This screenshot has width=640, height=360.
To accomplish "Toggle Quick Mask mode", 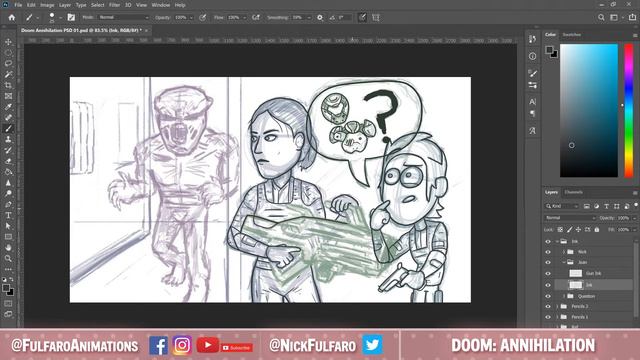I will click(x=8, y=304).
